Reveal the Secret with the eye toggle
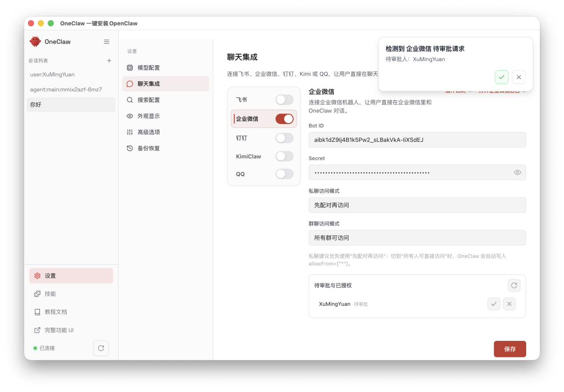Screen dimensions: 564x392 tap(517, 172)
